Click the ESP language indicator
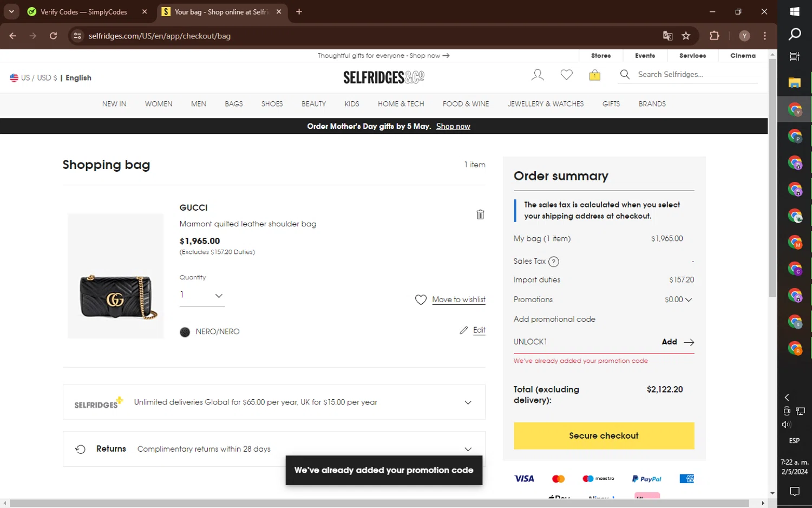 click(x=794, y=441)
